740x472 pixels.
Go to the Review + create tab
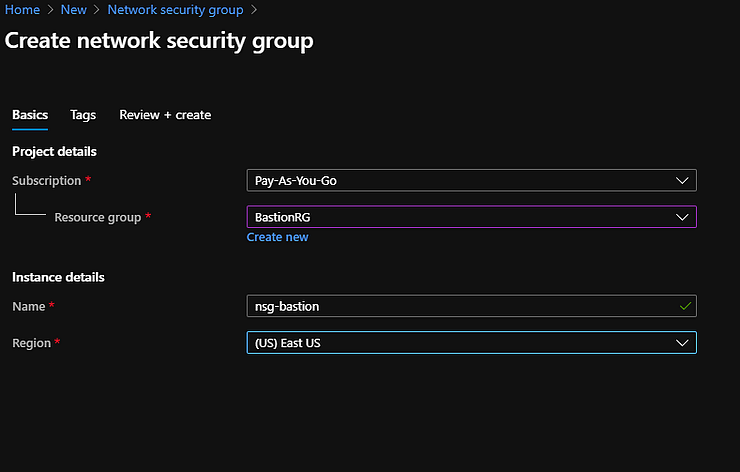click(165, 115)
